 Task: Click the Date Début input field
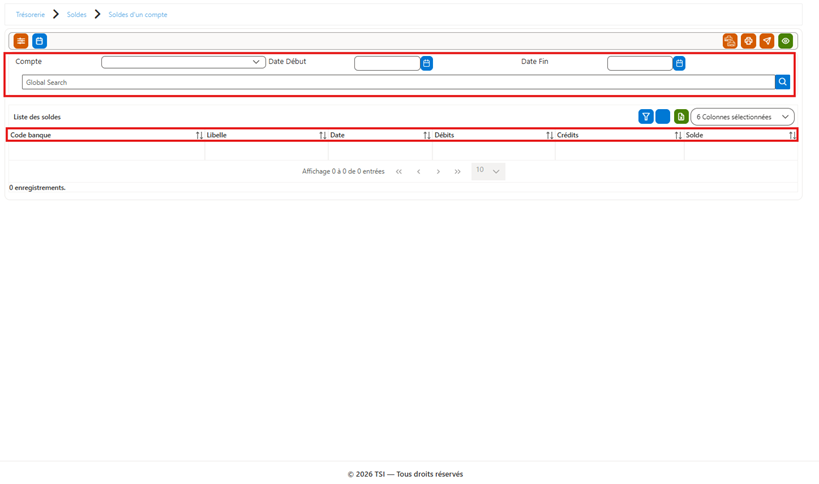pos(387,63)
